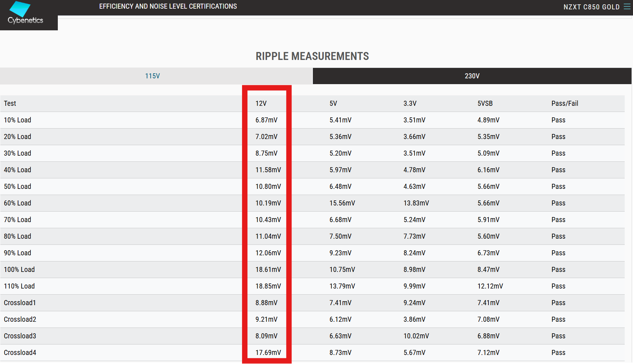Select the 11.58mV value at 40% Load
The width and height of the screenshot is (633, 364).
pyautogui.click(x=268, y=170)
